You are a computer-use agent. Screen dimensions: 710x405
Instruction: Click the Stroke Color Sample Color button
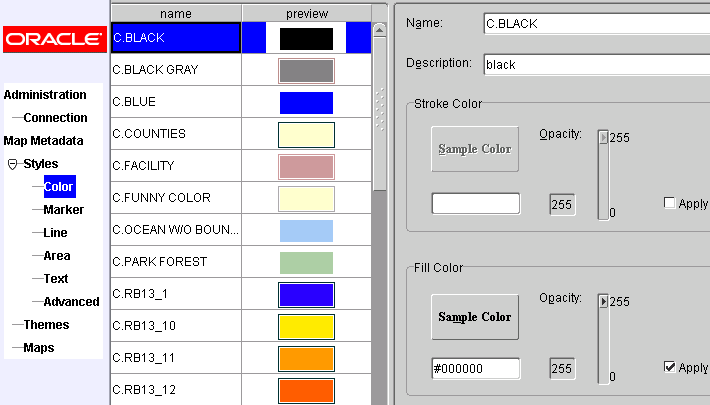coord(475,149)
